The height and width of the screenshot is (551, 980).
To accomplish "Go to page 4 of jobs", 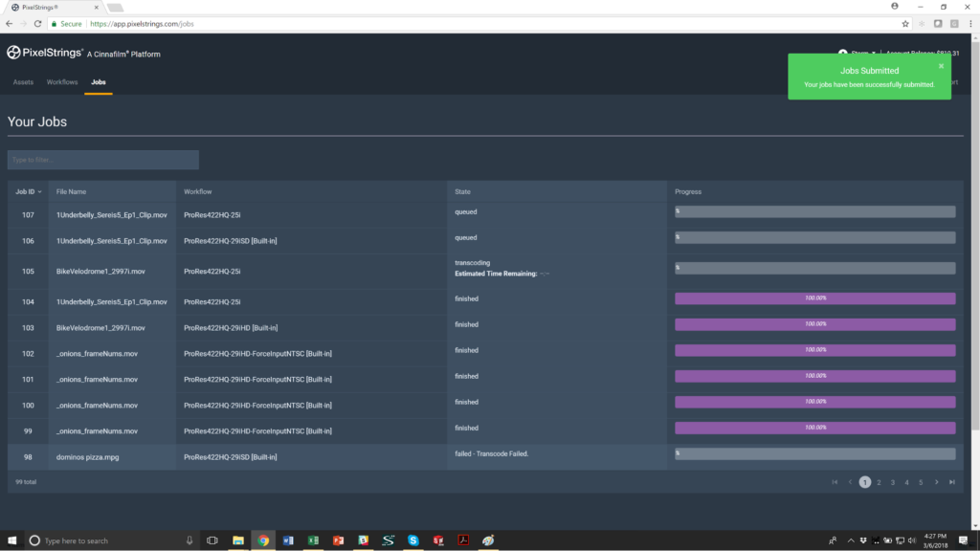I will pos(907,482).
